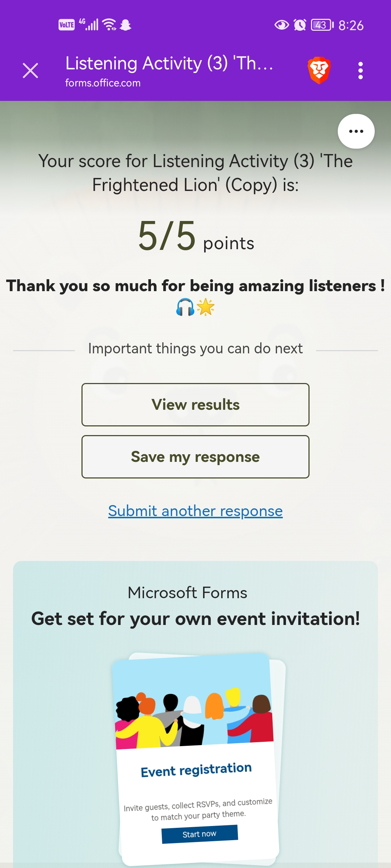Follow the Submit another response link
The width and height of the screenshot is (391, 868).
click(195, 511)
